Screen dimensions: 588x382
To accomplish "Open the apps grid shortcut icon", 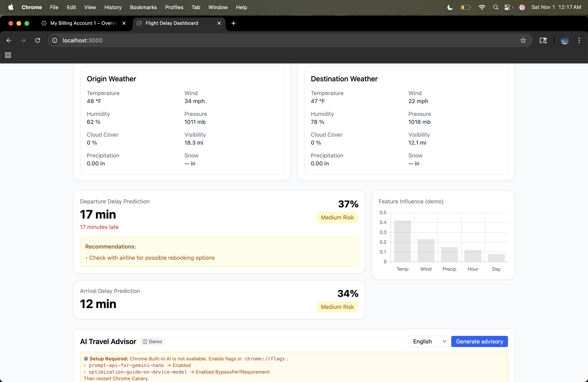I will pos(8,55).
